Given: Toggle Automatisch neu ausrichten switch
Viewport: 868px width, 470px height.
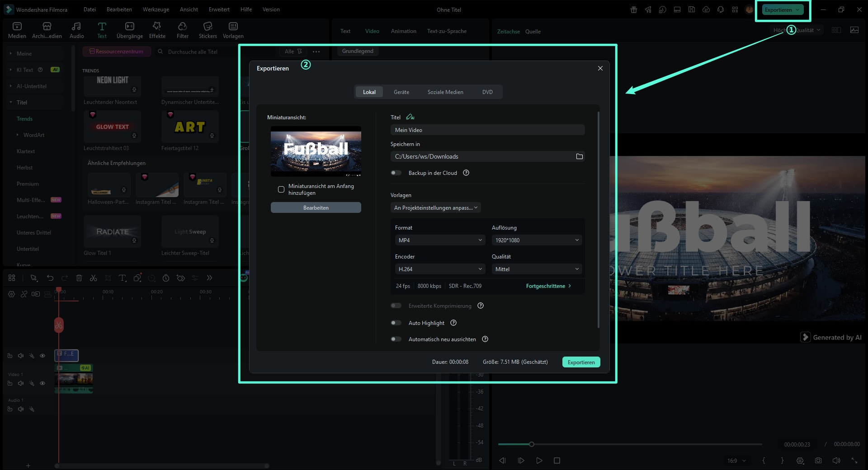Looking at the screenshot, I should tap(396, 339).
